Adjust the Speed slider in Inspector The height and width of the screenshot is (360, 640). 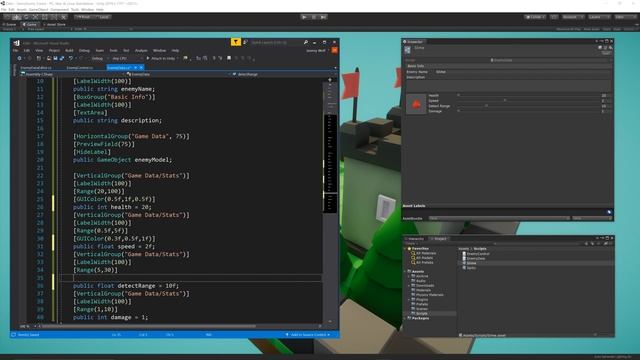[x=528, y=100]
